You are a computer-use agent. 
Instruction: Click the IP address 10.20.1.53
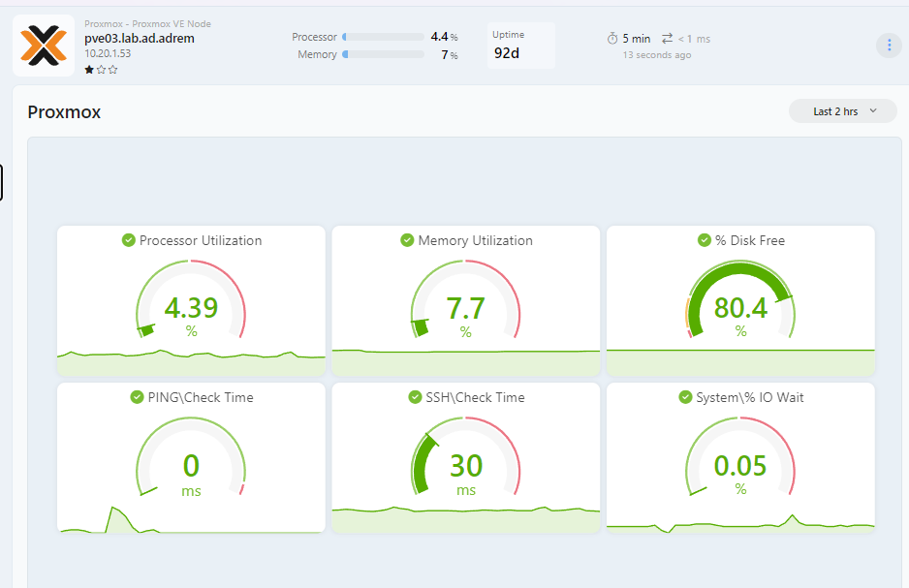pyautogui.click(x=108, y=53)
